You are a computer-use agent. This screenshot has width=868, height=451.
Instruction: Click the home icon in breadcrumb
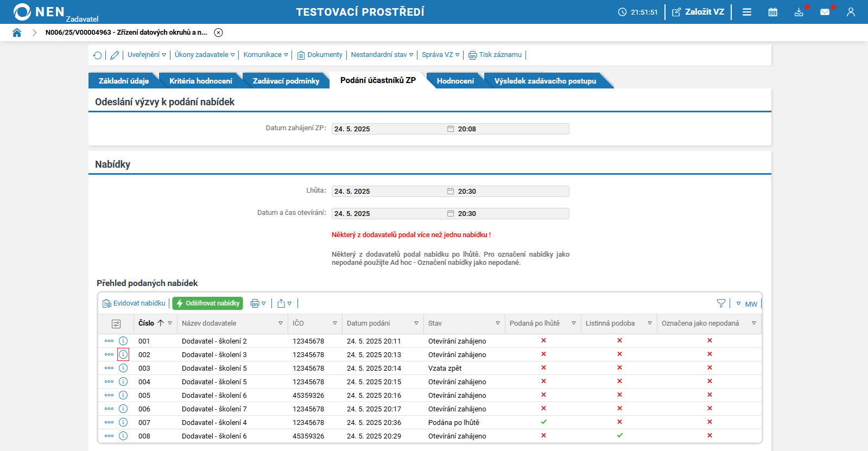[x=17, y=33]
